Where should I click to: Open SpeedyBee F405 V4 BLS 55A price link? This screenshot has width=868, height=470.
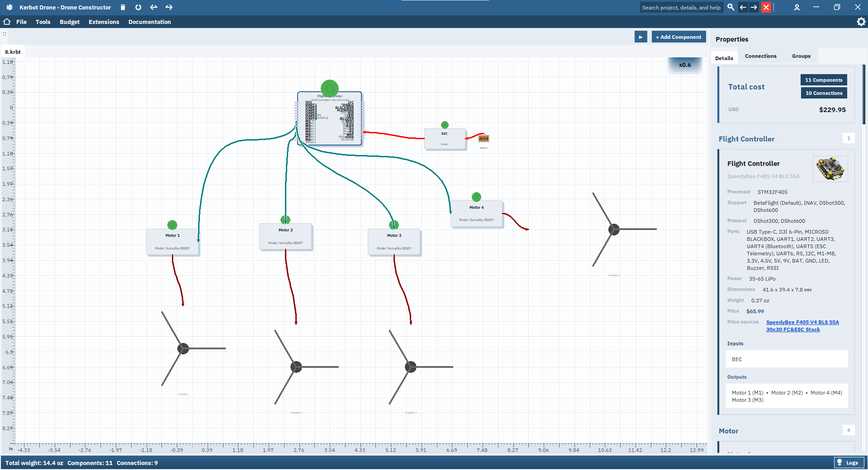tap(802, 326)
